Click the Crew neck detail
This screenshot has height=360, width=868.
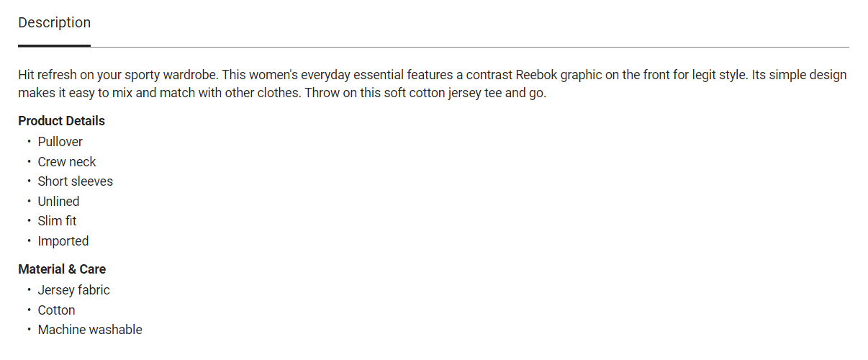pos(67,162)
